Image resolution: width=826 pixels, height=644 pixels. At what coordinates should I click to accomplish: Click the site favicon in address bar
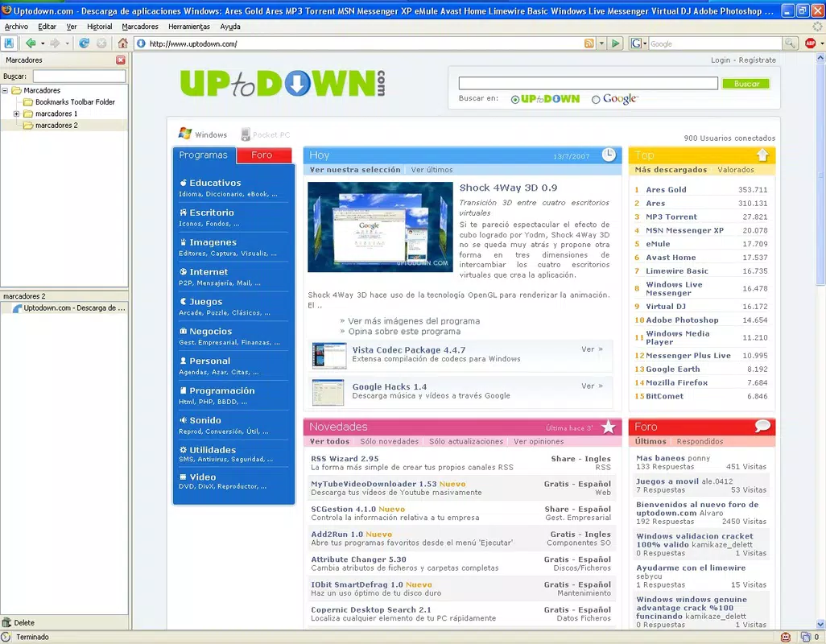pyautogui.click(x=141, y=43)
